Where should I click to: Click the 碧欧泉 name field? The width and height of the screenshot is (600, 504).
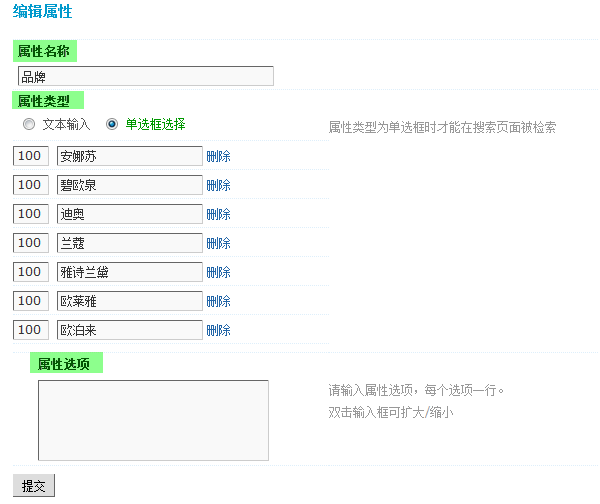point(130,185)
